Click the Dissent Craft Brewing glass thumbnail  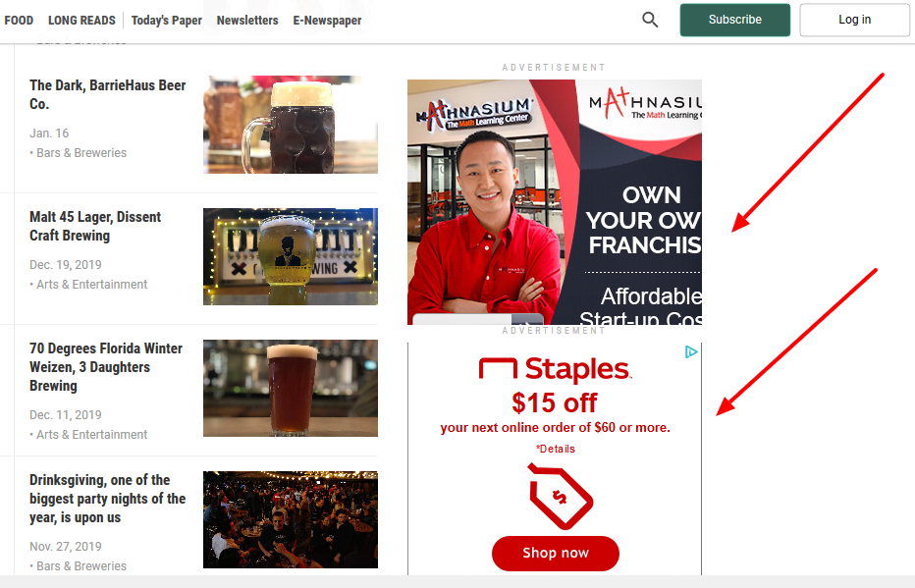tap(290, 256)
